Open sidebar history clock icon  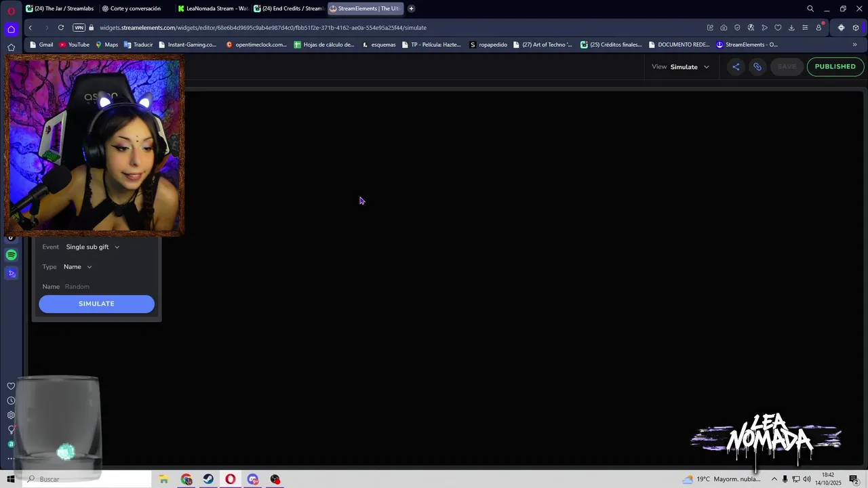click(x=11, y=401)
